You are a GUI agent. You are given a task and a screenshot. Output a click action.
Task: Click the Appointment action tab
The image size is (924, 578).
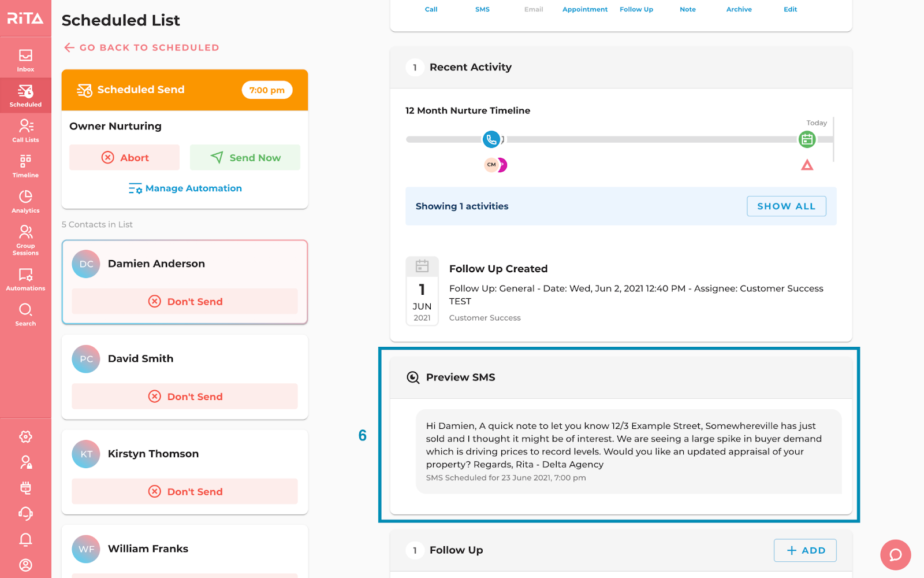(585, 9)
